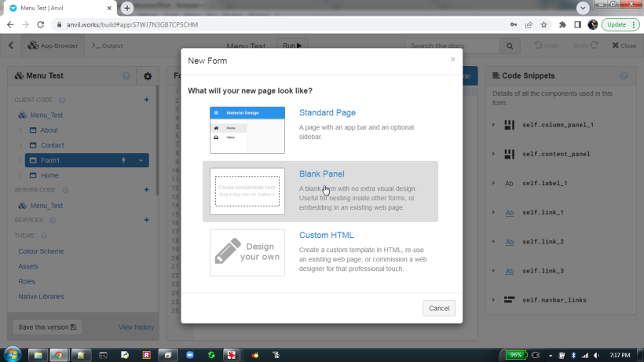Select the Blank Panel thumbnail
Viewport: 644px width, 362px height.
pos(247,191)
